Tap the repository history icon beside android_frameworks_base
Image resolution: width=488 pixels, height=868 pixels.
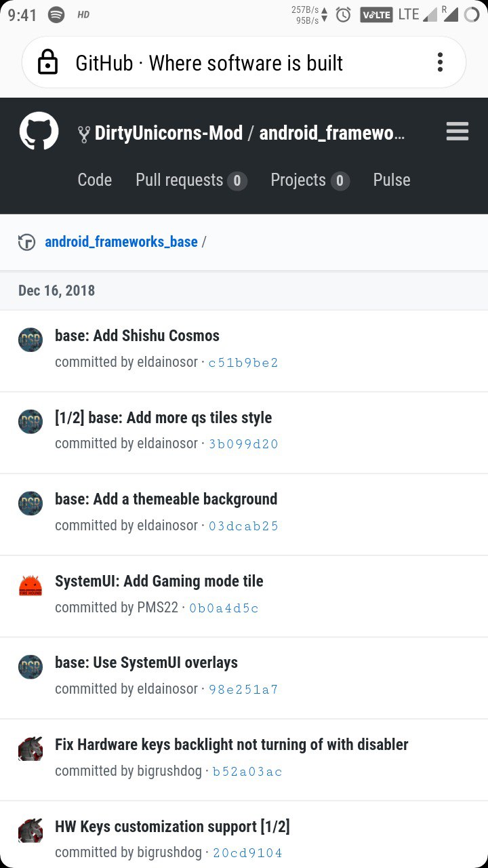point(26,242)
